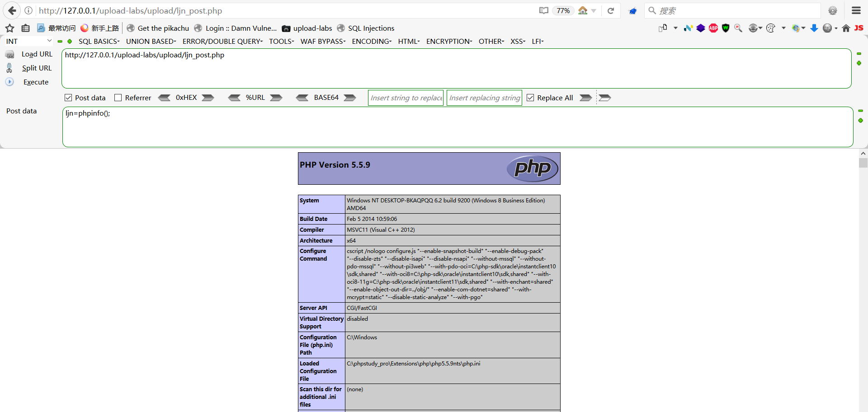
Task: Open the site information icon in the address bar
Action: pos(28,10)
